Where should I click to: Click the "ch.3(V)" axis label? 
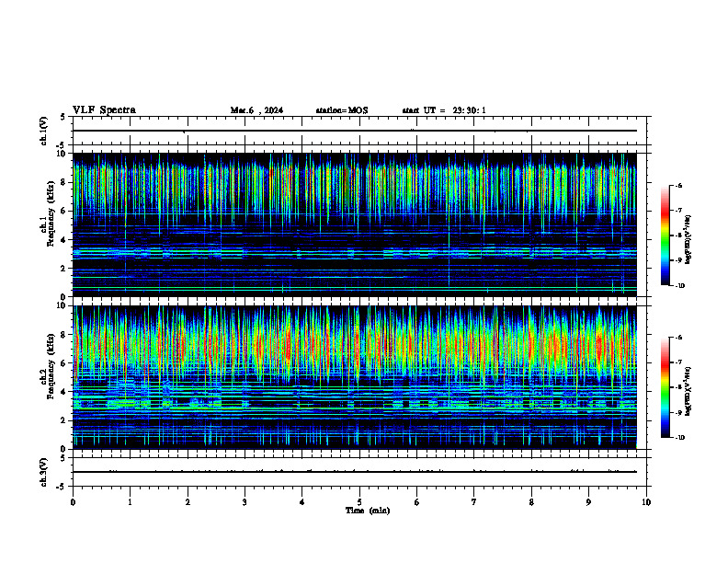(43, 472)
